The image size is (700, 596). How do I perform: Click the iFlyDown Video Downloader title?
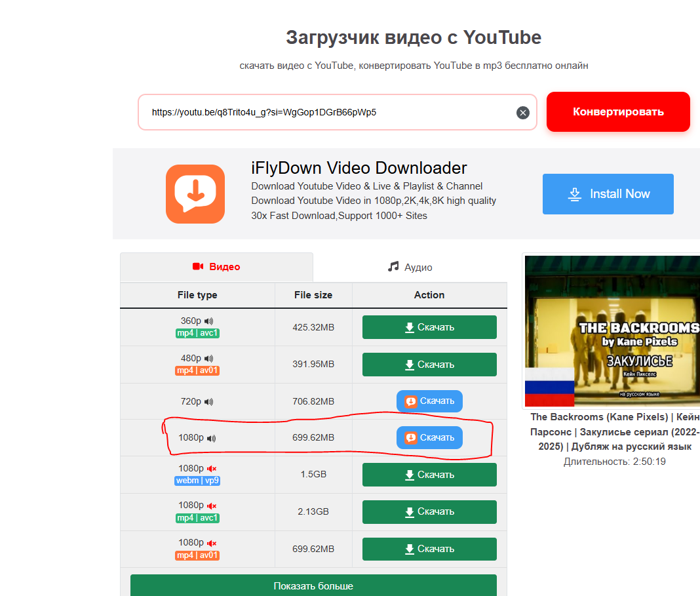pos(359,169)
